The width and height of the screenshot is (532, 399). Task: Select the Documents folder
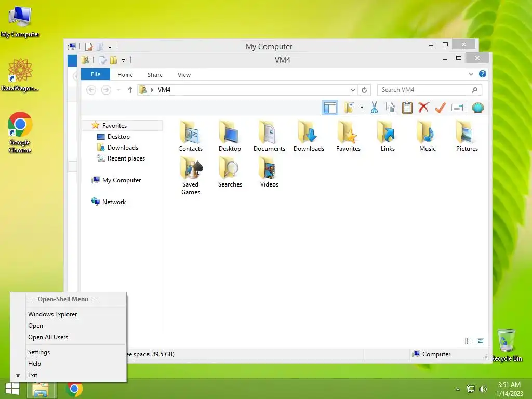point(270,137)
